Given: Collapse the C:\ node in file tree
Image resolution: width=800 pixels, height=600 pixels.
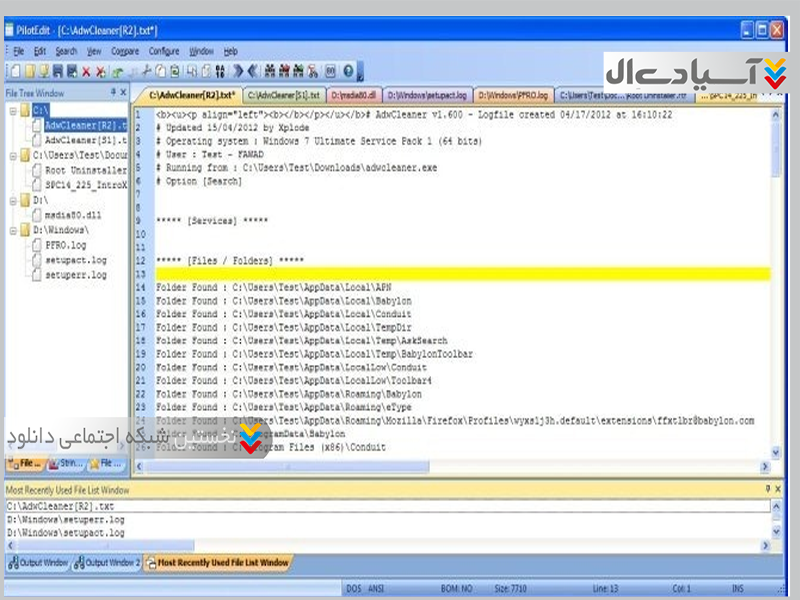Looking at the screenshot, I should 13,110.
